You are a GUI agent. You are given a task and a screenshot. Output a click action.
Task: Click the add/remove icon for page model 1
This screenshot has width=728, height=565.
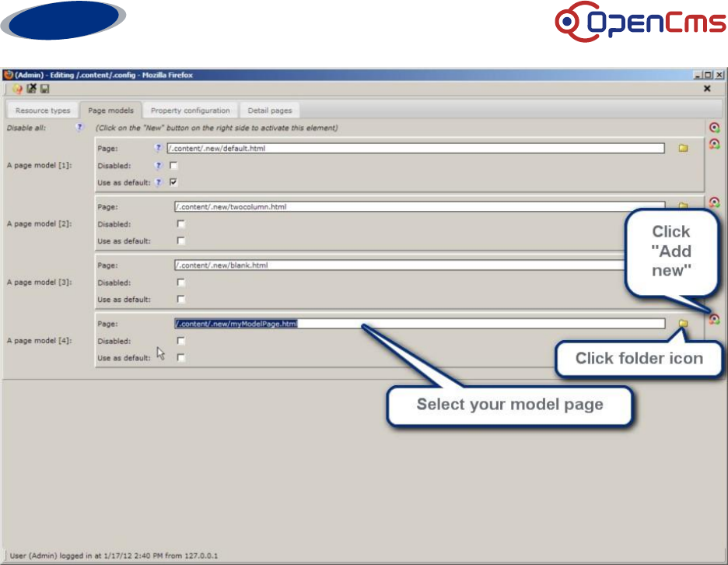click(x=714, y=143)
